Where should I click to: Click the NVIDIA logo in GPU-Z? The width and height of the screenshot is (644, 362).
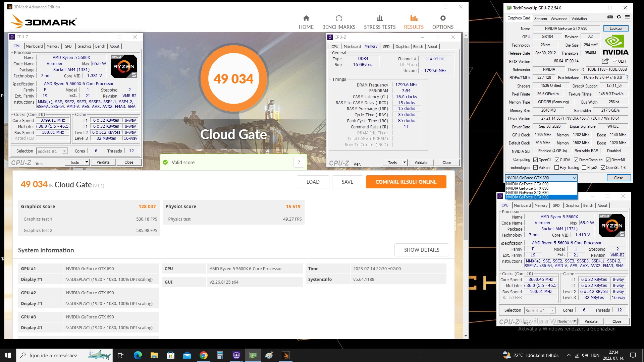point(615,45)
